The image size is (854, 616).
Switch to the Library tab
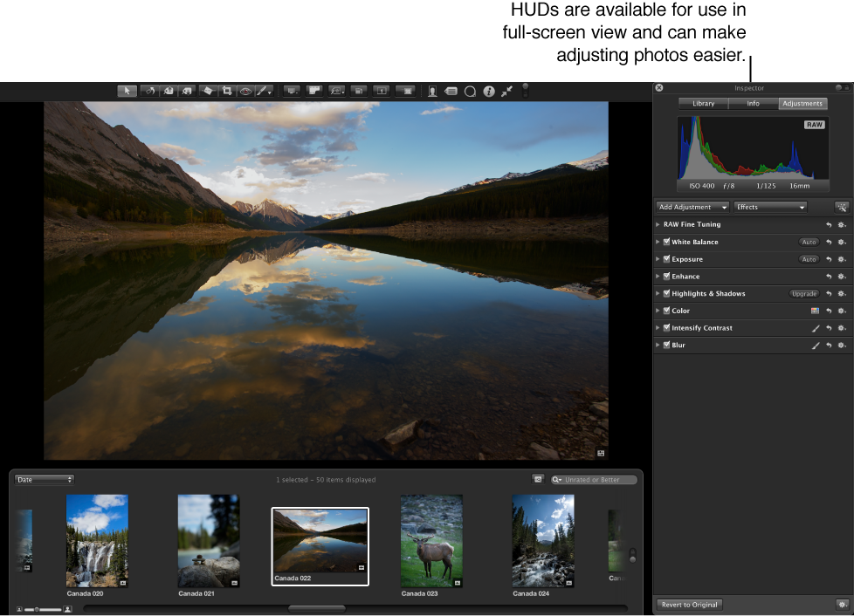pyautogui.click(x=703, y=104)
